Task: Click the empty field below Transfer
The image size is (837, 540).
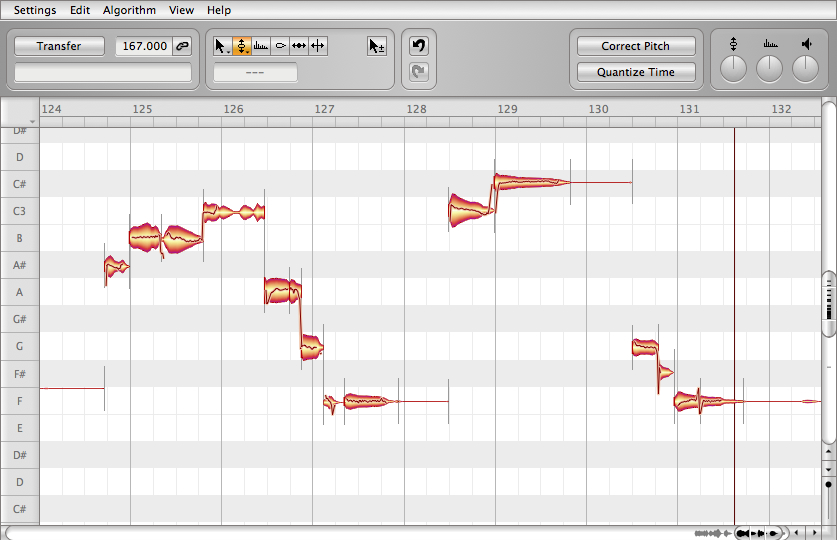Action: (x=102, y=72)
